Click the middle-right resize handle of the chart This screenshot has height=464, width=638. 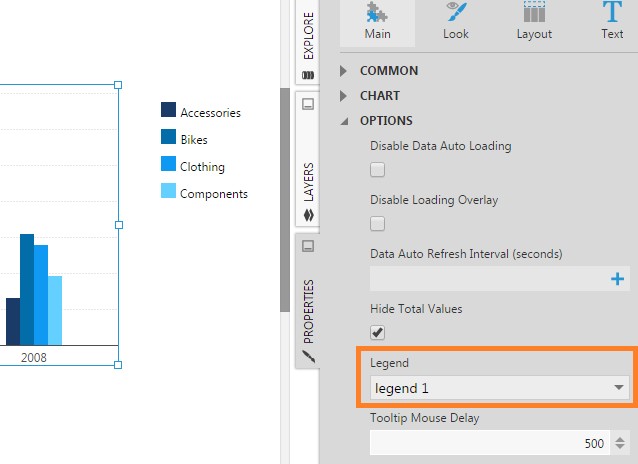(x=119, y=225)
